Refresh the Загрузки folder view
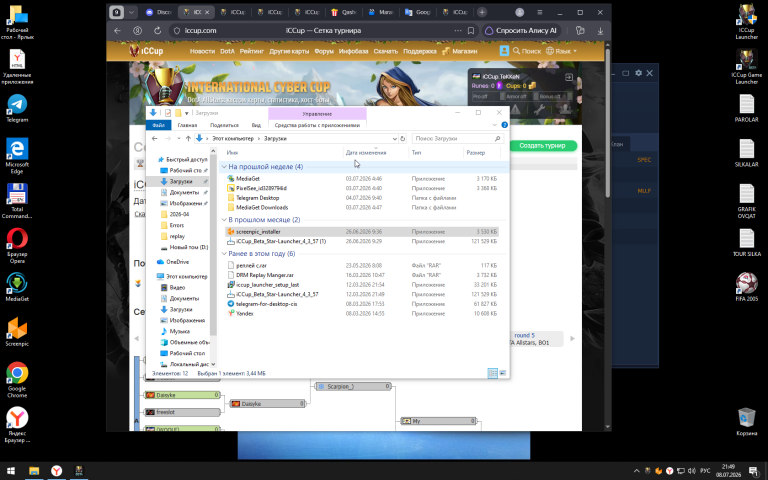The height and width of the screenshot is (480, 768). pos(403,139)
